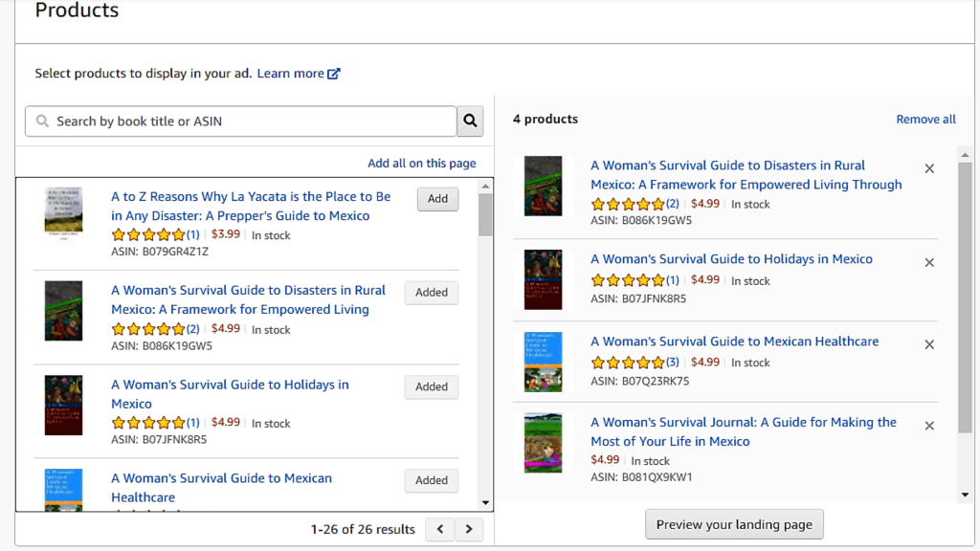Click Remove all link
980x551 pixels.
coord(925,120)
